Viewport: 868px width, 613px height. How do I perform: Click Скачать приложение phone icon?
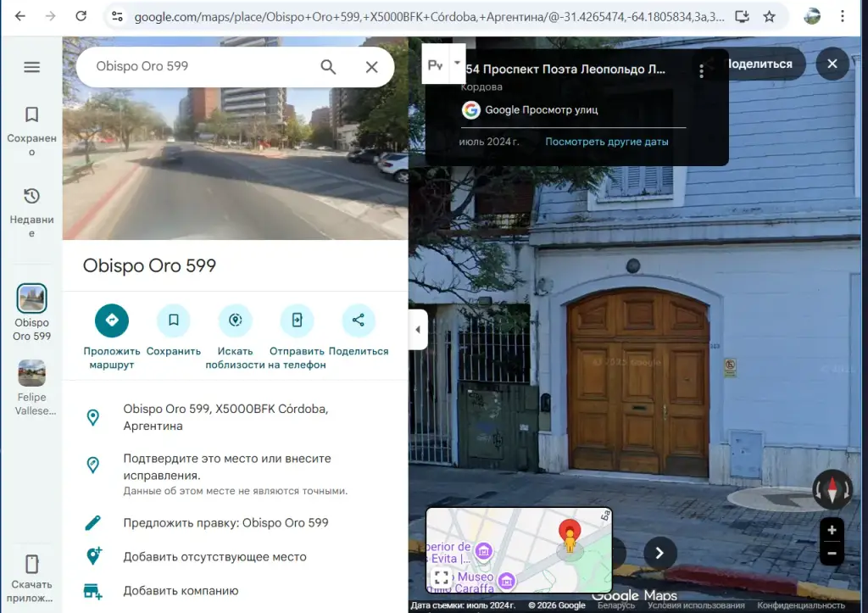pos(31,565)
